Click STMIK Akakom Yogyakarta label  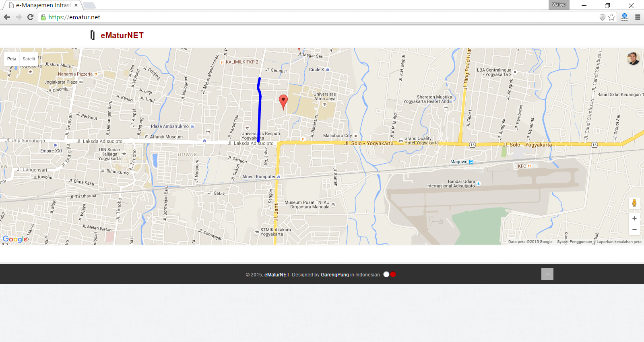(x=275, y=232)
